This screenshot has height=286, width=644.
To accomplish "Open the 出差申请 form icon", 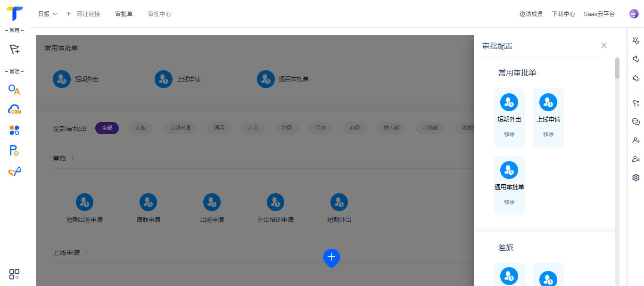I will tap(212, 202).
